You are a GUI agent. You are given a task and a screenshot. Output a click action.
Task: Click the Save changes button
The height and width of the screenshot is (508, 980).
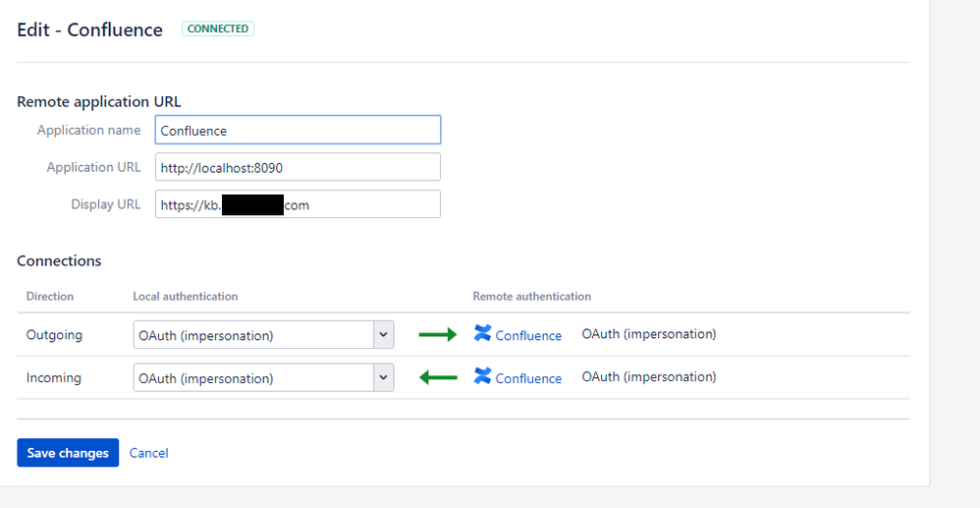click(68, 452)
